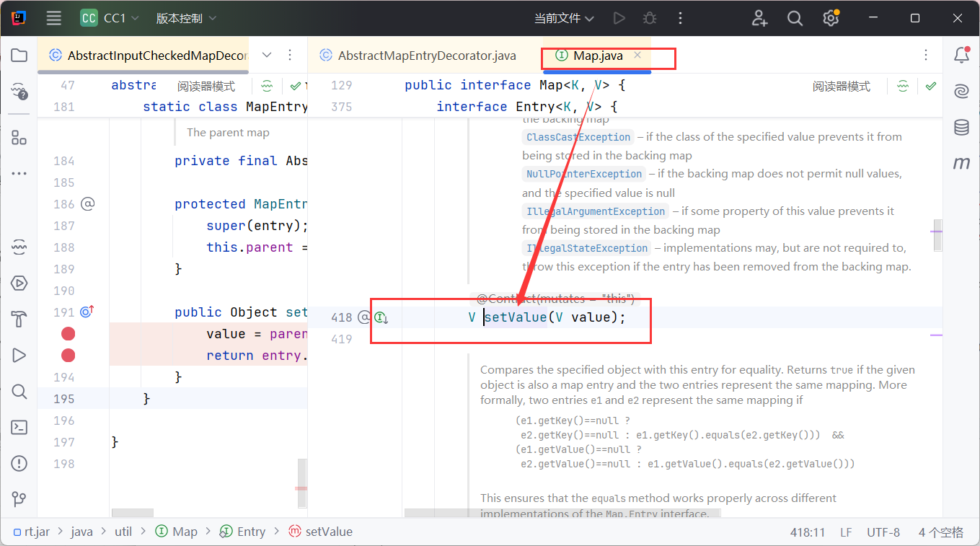
Task: Switch to the AbstractMapEntryDecorator.java tab
Action: click(x=426, y=56)
